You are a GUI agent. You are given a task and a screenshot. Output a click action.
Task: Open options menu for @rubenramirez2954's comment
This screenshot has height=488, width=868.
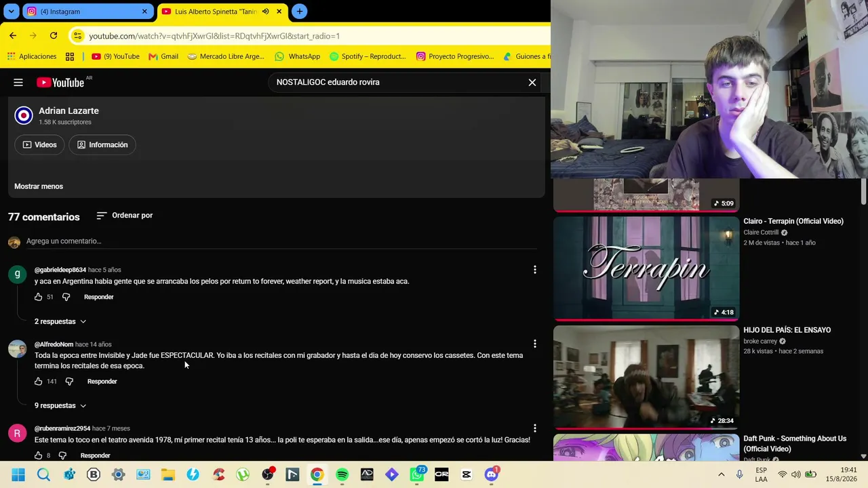coord(535,428)
